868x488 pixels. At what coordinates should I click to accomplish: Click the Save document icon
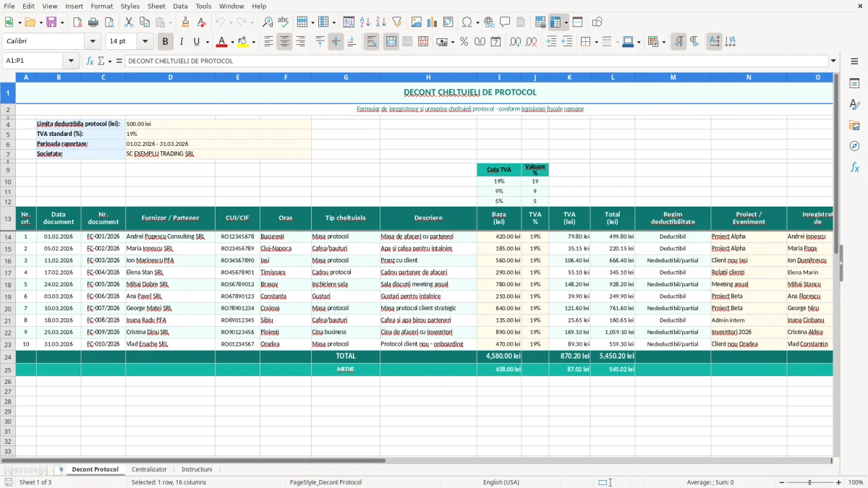pos(51,22)
